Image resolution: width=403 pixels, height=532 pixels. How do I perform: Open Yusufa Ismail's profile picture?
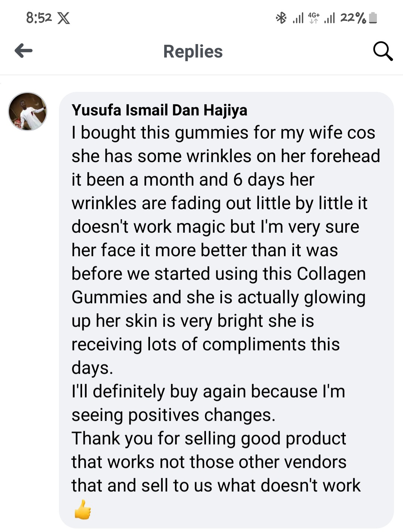tap(28, 111)
